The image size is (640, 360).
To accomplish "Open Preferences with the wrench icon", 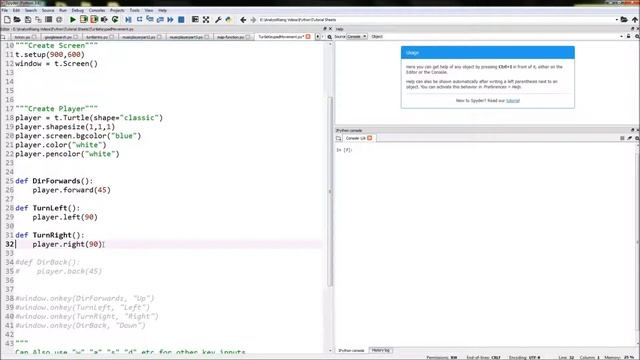I will pos(218,20).
